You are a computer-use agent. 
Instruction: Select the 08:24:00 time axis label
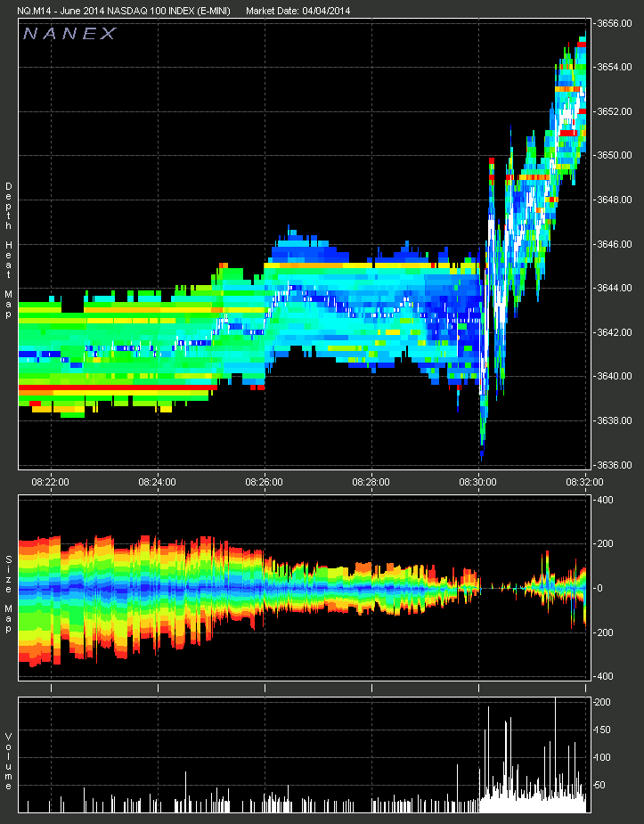click(157, 482)
